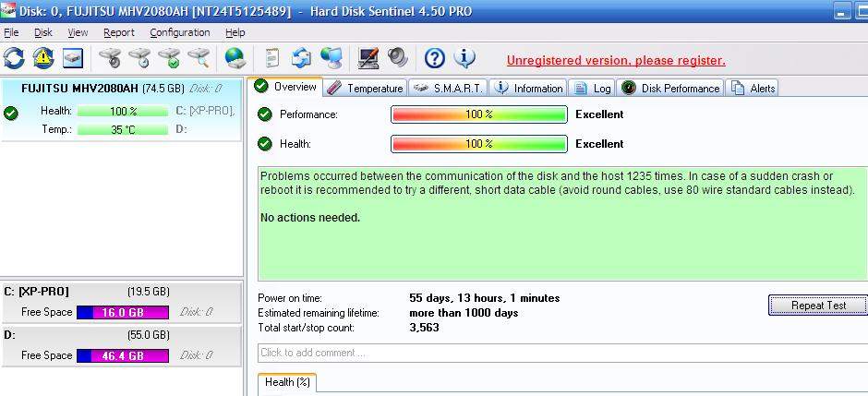Click the 'more than 1000 days' value
The image size is (868, 396).
464,313
